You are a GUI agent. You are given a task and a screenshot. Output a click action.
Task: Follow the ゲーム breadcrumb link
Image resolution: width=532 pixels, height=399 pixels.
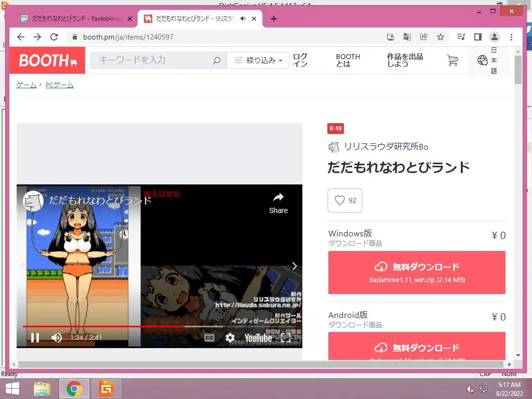[x=26, y=85]
